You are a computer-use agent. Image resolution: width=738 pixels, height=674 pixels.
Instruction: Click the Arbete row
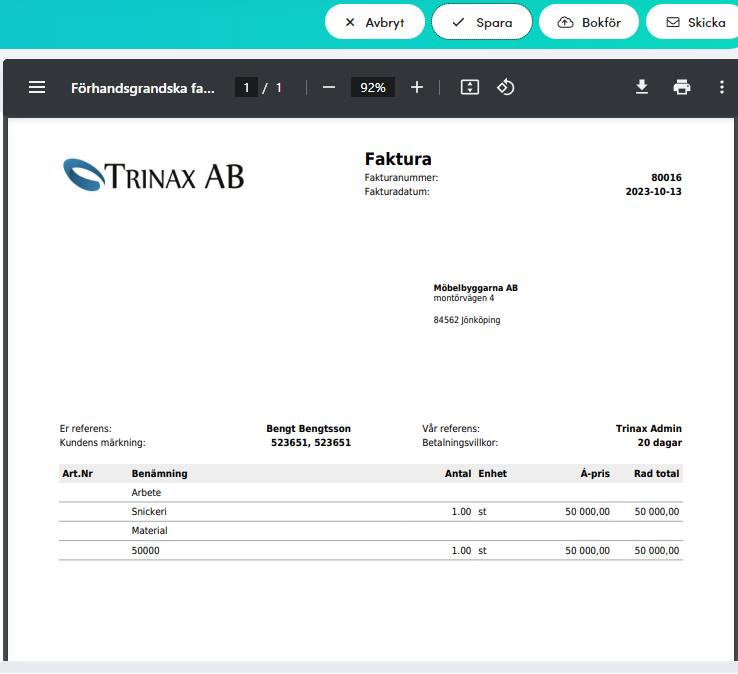tap(371, 493)
